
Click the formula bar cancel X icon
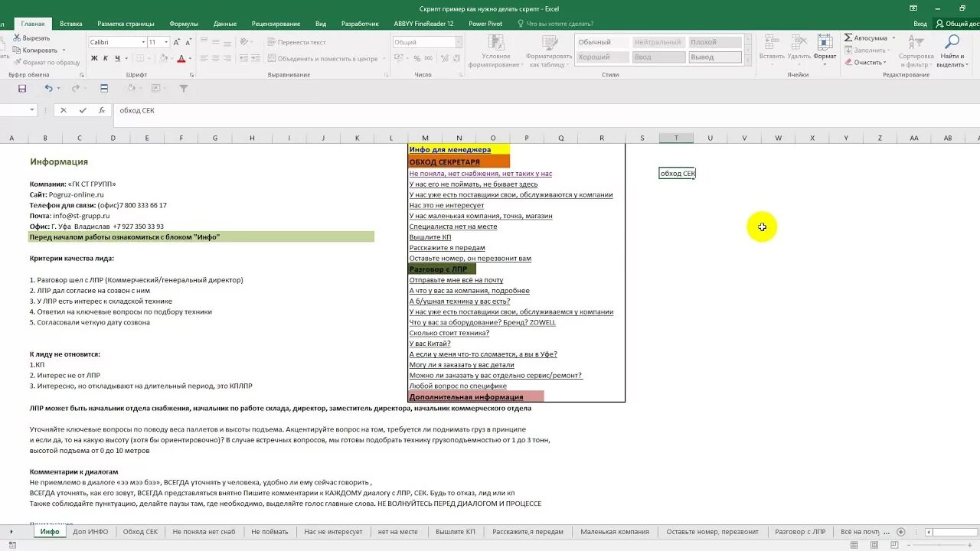(x=64, y=110)
